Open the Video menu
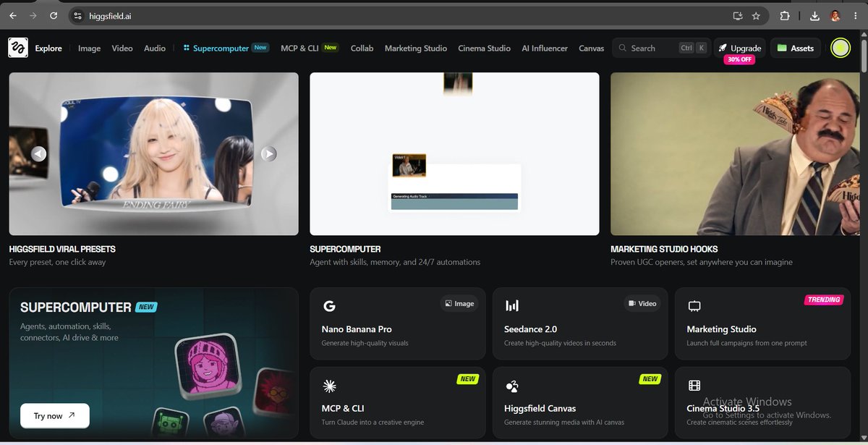The width and height of the screenshot is (868, 445). tap(122, 48)
